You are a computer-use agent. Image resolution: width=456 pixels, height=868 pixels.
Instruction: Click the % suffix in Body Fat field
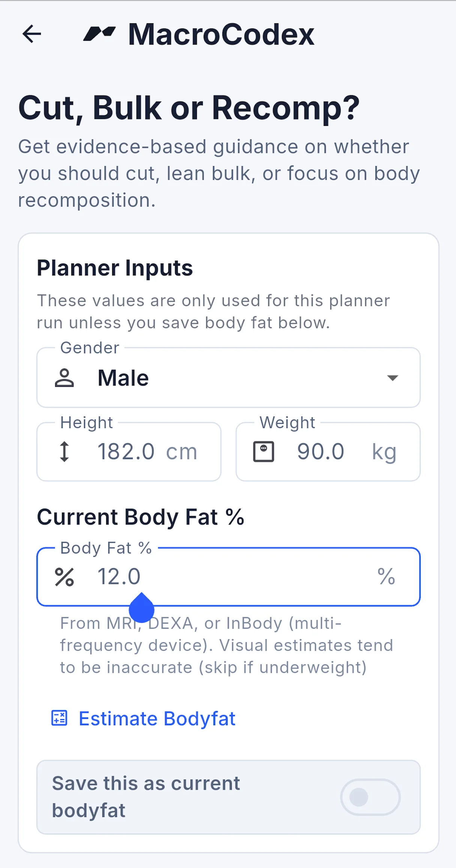(x=386, y=577)
